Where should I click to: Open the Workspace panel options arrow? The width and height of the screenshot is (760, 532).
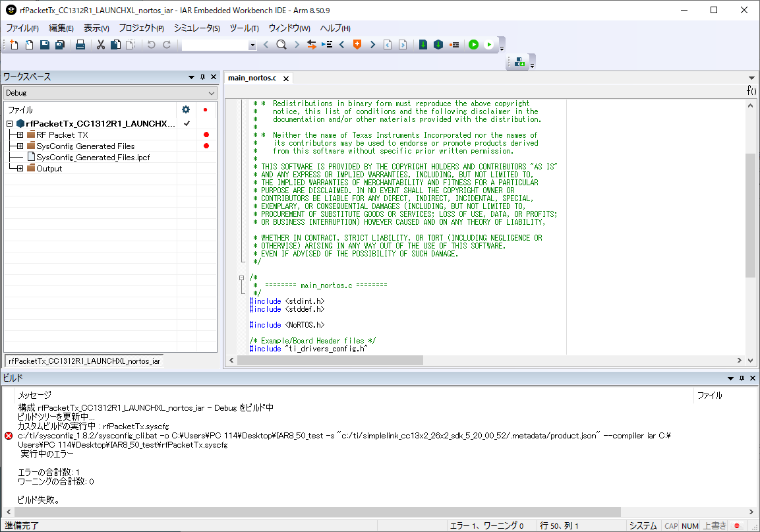[191, 77]
